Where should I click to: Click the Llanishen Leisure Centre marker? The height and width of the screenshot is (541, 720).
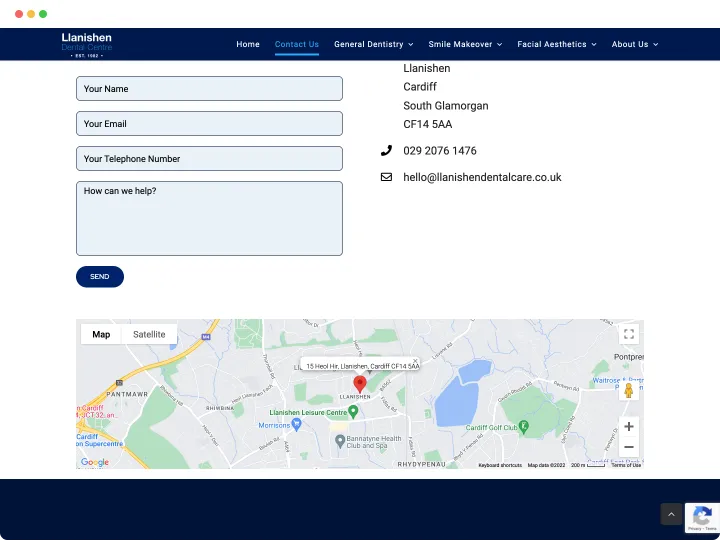353,412
